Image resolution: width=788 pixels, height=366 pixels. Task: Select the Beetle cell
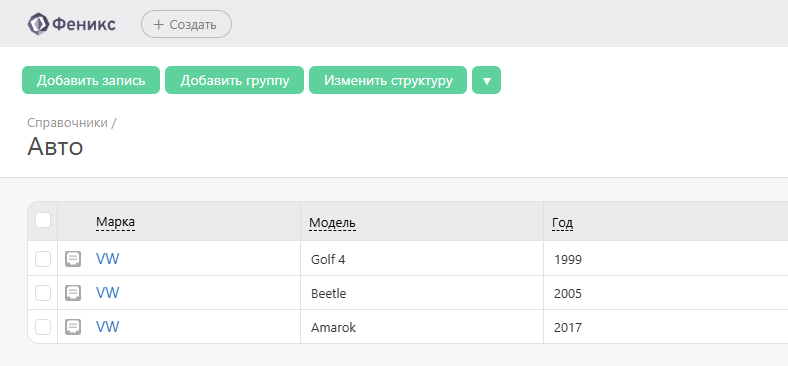pyautogui.click(x=422, y=293)
